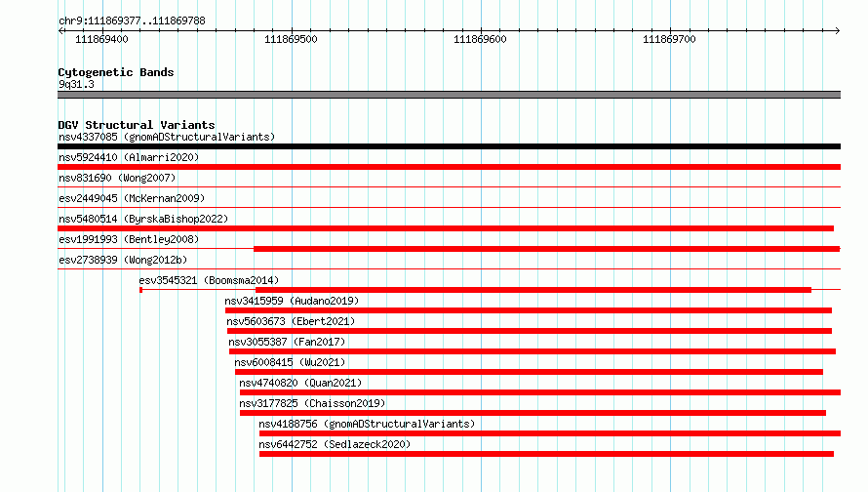The height and width of the screenshot is (492, 868).
Task: Click the esv3545321 (Boomsma2014) label
Action: (209, 280)
